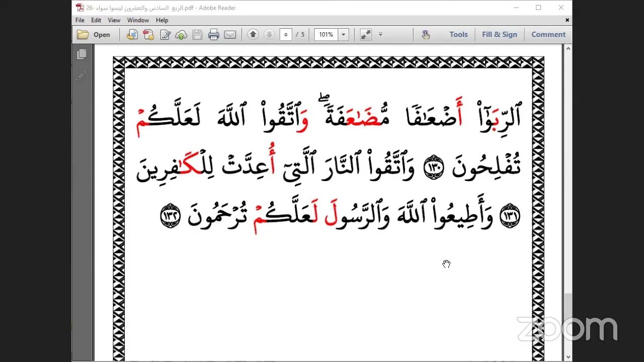Click the cloud upload icon

(181, 35)
